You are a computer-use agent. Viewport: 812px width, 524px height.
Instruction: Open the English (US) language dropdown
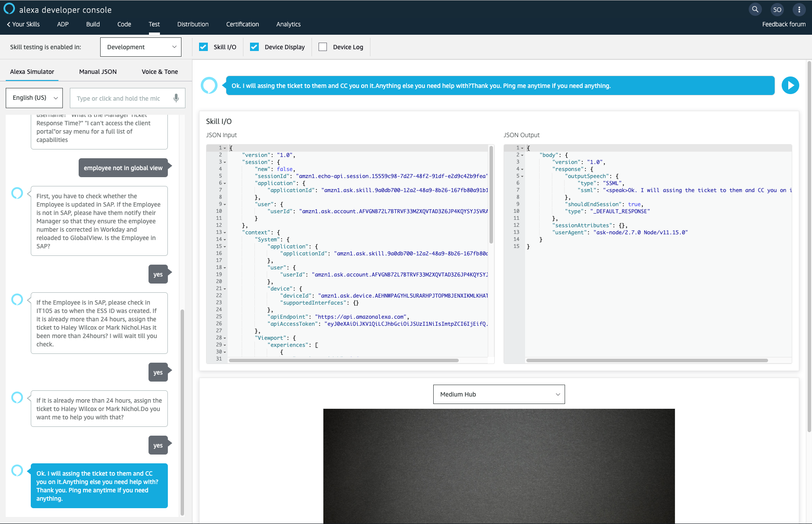pos(34,98)
